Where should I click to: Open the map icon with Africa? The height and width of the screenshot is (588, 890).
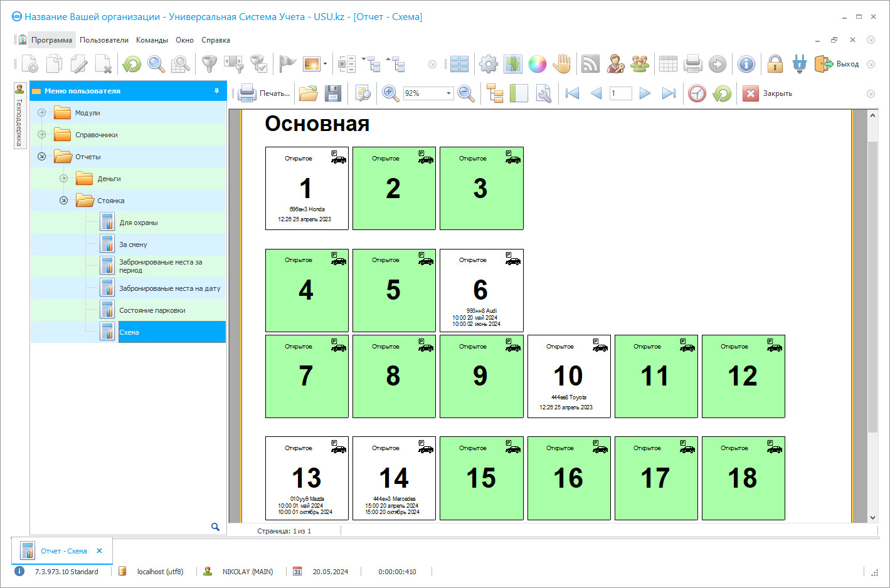tap(513, 64)
